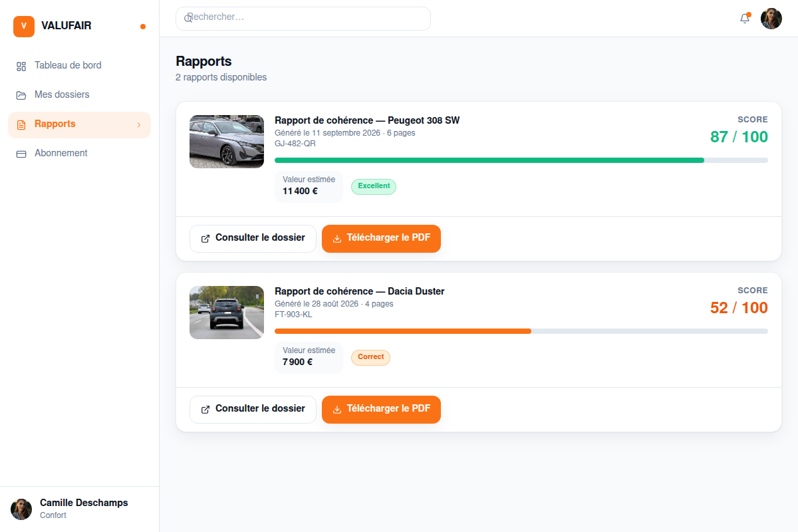Click the Dacia Duster orange score bar
The image size is (798, 532).
[403, 331]
